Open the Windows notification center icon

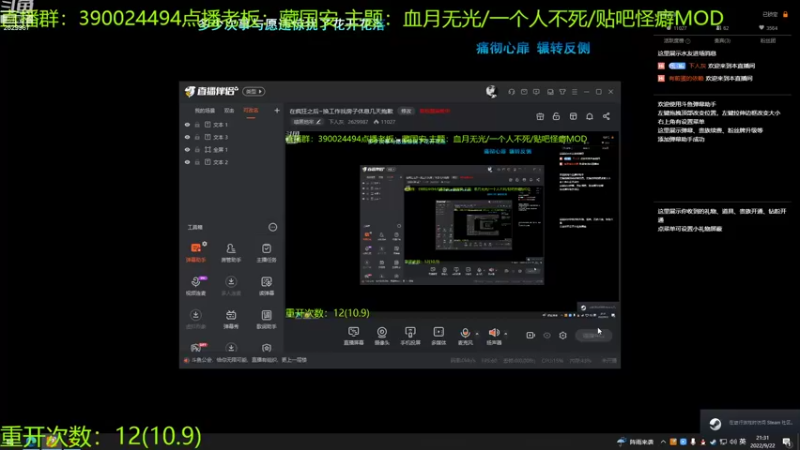tap(787, 442)
